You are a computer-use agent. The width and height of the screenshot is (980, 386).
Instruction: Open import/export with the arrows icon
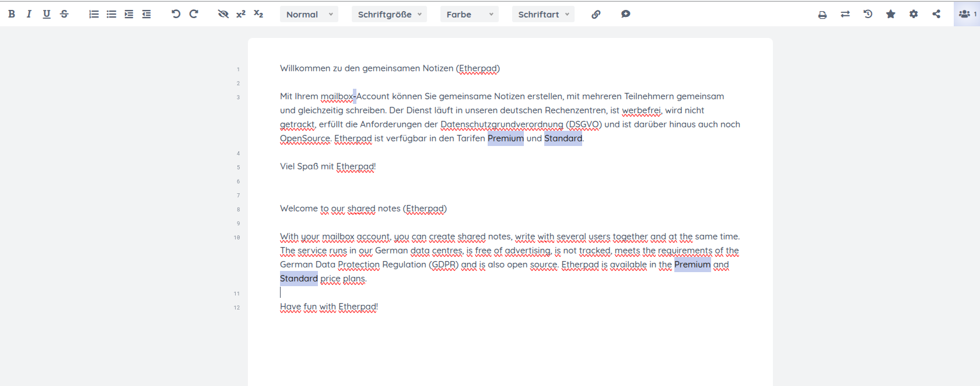pos(845,14)
